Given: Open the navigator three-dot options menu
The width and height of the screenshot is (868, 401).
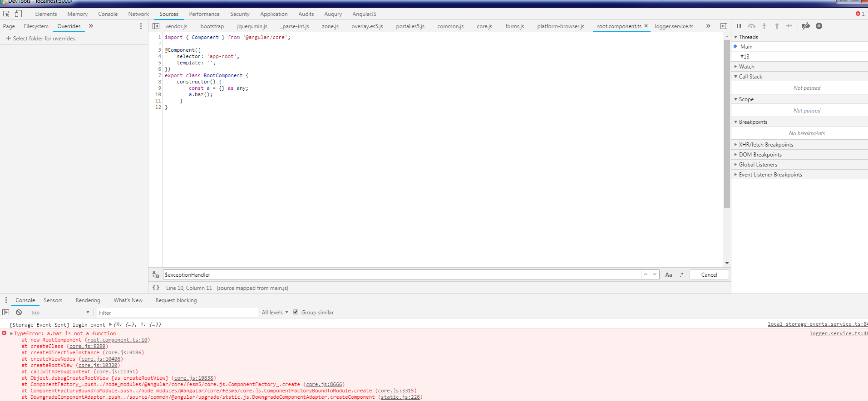Looking at the screenshot, I should pos(141,26).
